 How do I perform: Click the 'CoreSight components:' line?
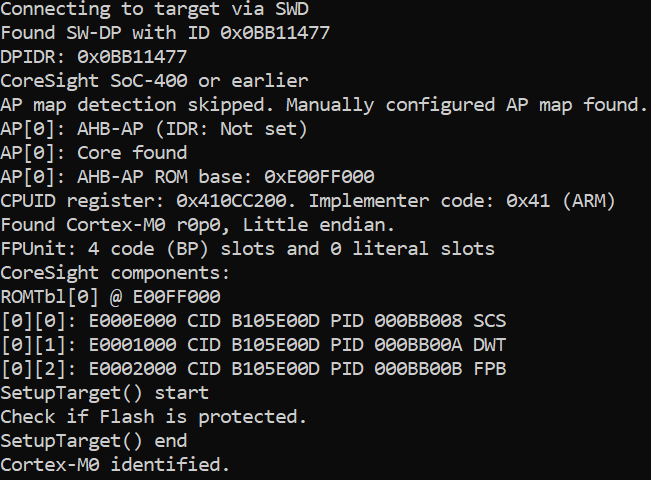pos(115,273)
